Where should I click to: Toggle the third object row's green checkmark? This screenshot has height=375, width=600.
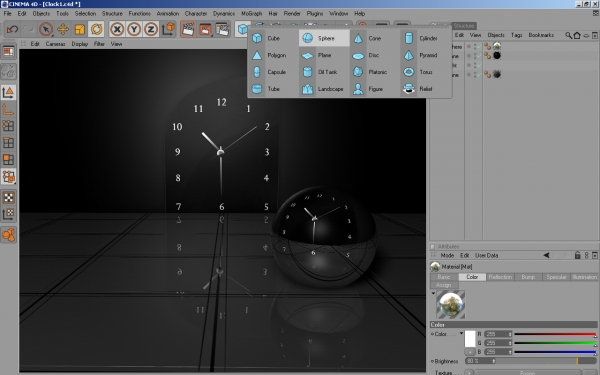479,65
